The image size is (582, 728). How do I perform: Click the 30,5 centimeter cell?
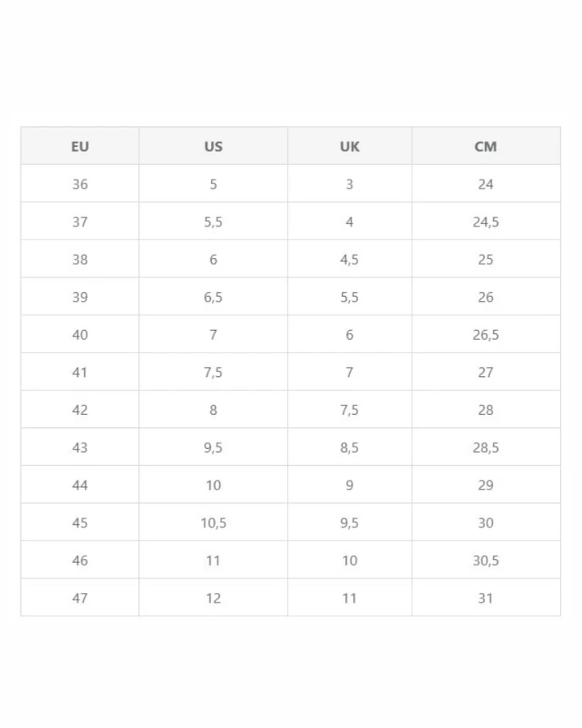click(486, 560)
